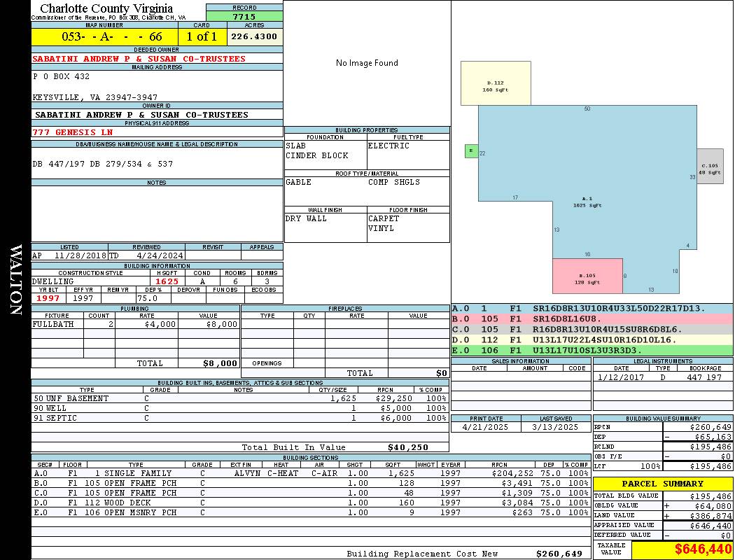Click the '91 SEPTIC' built-in row
The image size is (735, 560).
point(240,419)
